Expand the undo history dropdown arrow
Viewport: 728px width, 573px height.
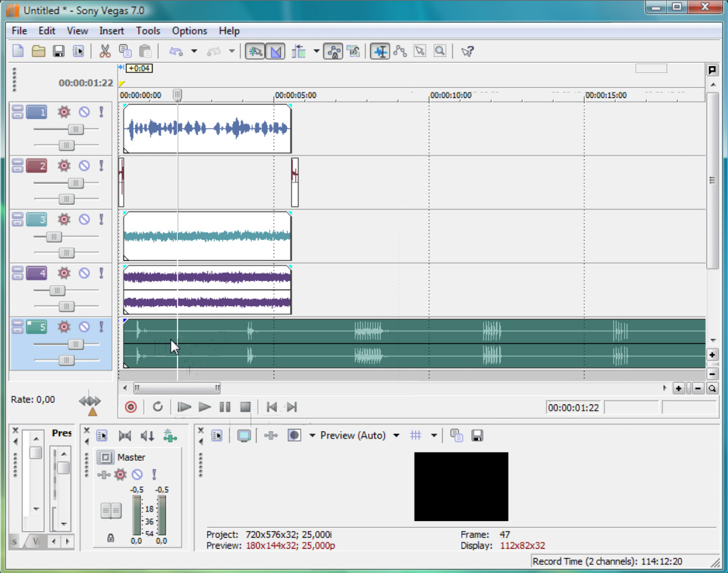pos(194,51)
